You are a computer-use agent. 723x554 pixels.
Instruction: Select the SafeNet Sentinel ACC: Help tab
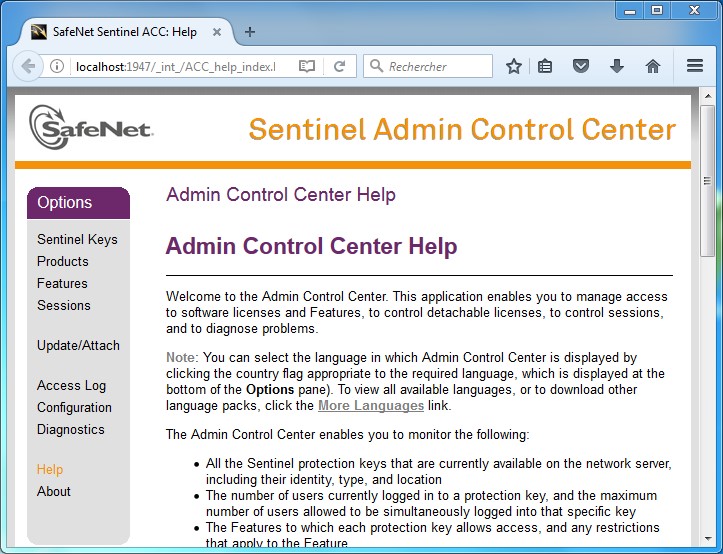124,32
